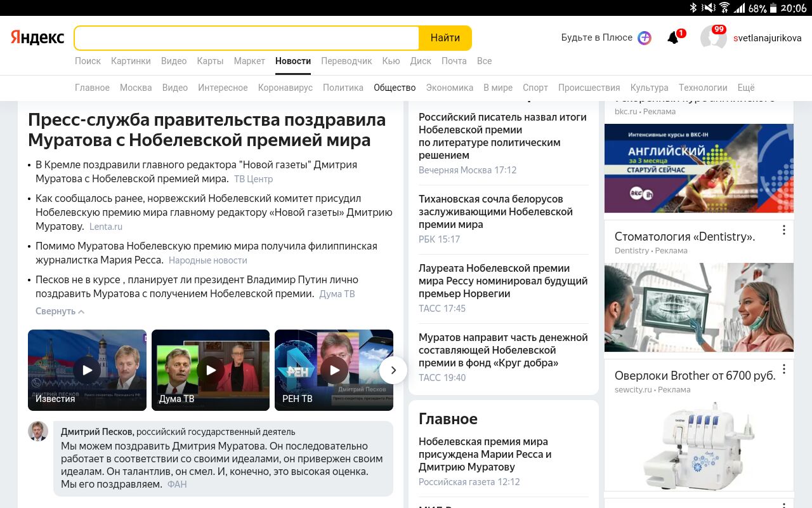812x508 pixels.
Task: Select the Спорт news category
Action: click(x=535, y=88)
